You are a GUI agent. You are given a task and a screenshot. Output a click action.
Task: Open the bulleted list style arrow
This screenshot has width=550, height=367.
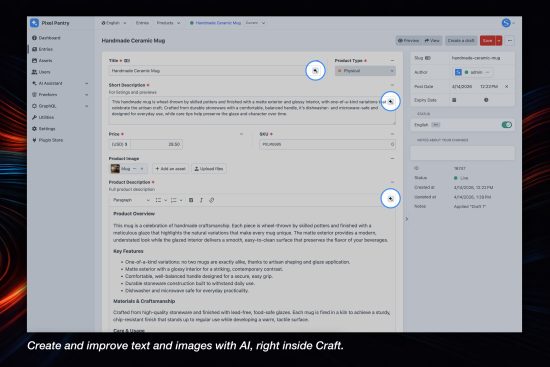166,200
